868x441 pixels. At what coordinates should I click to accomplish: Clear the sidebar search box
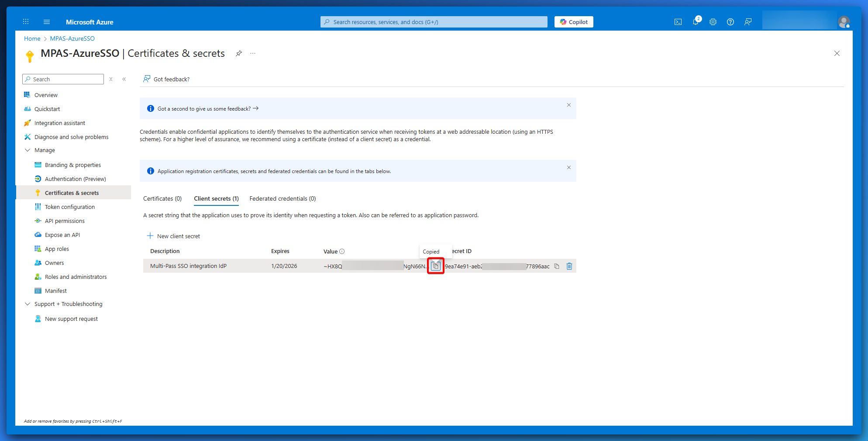(111, 79)
